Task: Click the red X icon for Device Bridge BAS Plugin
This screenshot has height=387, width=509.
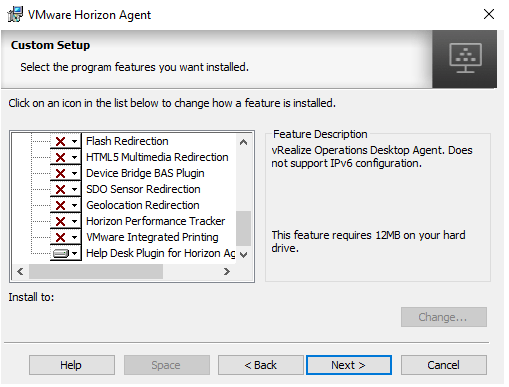Action: click(x=60, y=173)
